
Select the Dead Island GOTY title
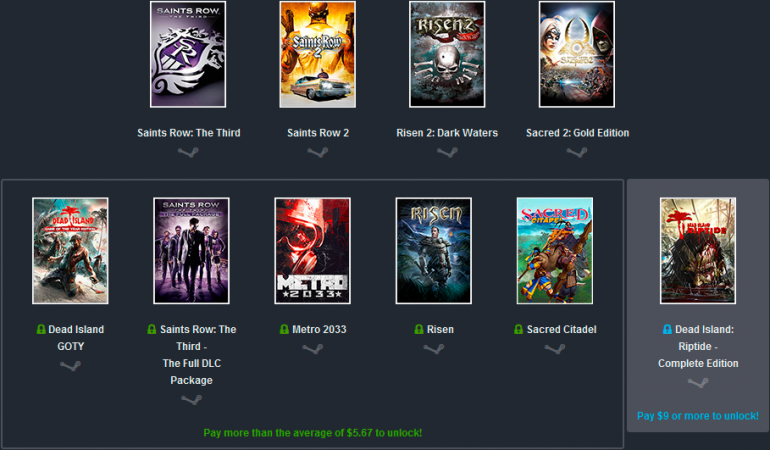coord(76,338)
